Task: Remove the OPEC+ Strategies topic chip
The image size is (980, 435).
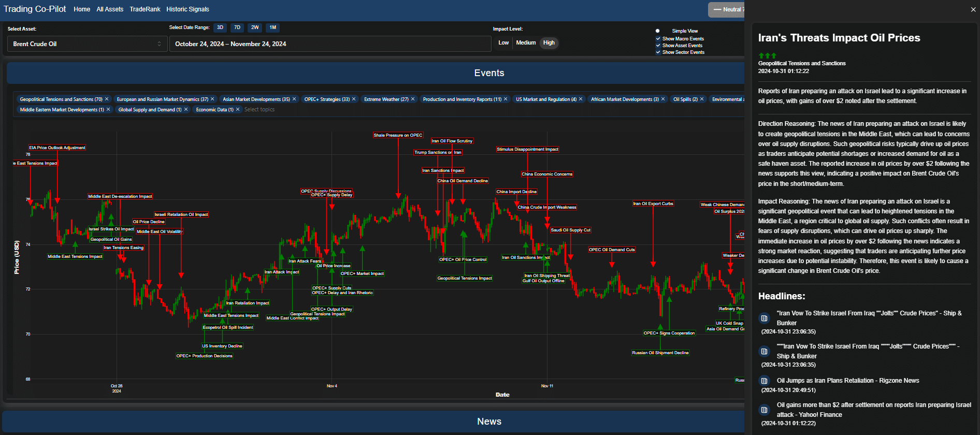Action: point(354,99)
